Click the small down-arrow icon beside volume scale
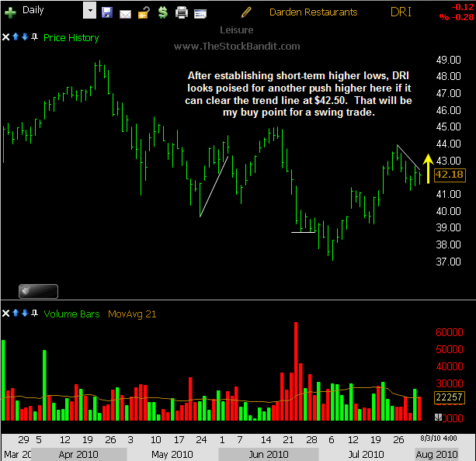Viewport: 476px width, 461px height. click(438, 417)
